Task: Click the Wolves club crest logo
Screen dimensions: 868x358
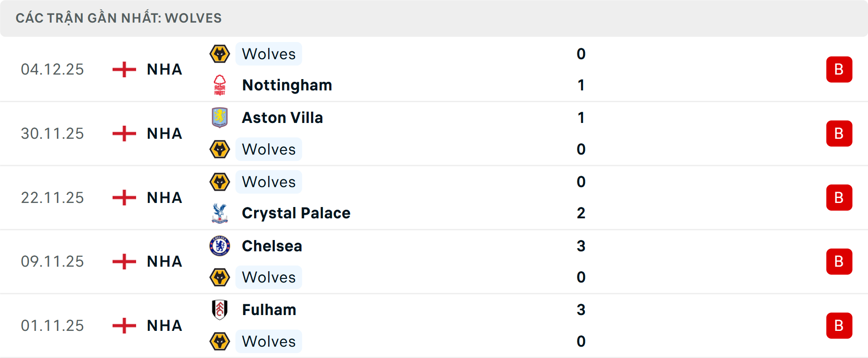Action: (x=220, y=54)
